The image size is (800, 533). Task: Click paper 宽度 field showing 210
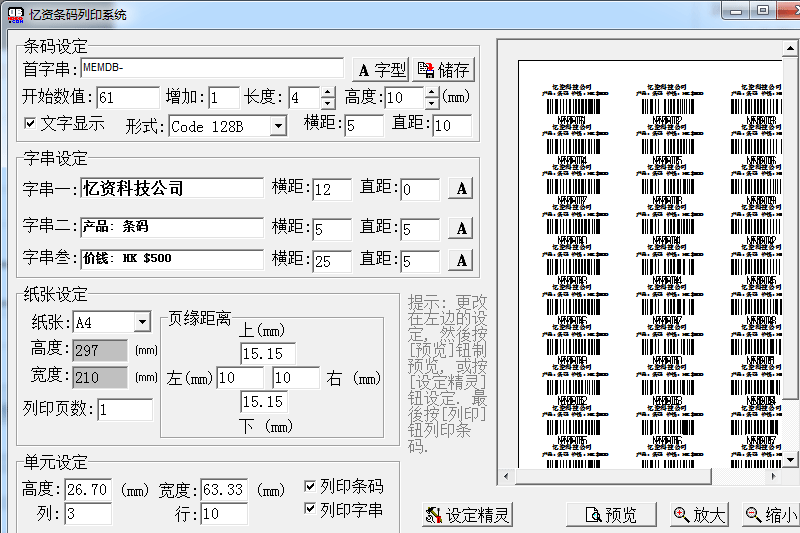click(100, 377)
